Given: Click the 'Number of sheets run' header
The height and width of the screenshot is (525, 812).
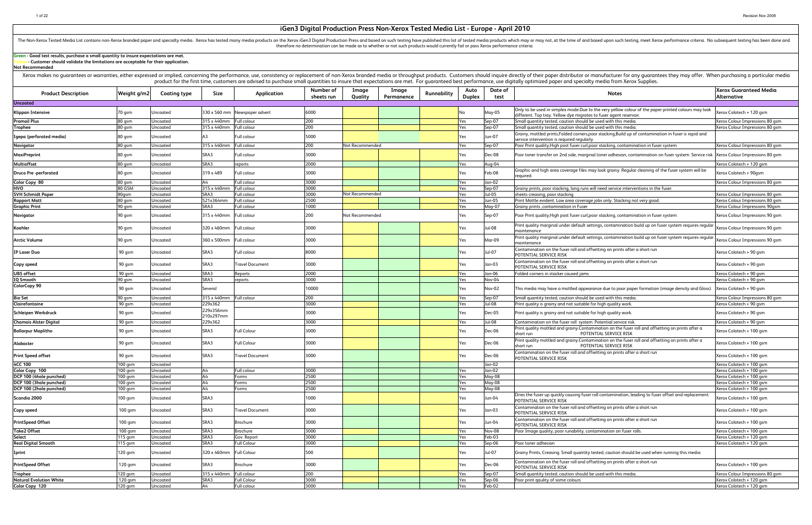Looking at the screenshot, I should tap(323, 94).
